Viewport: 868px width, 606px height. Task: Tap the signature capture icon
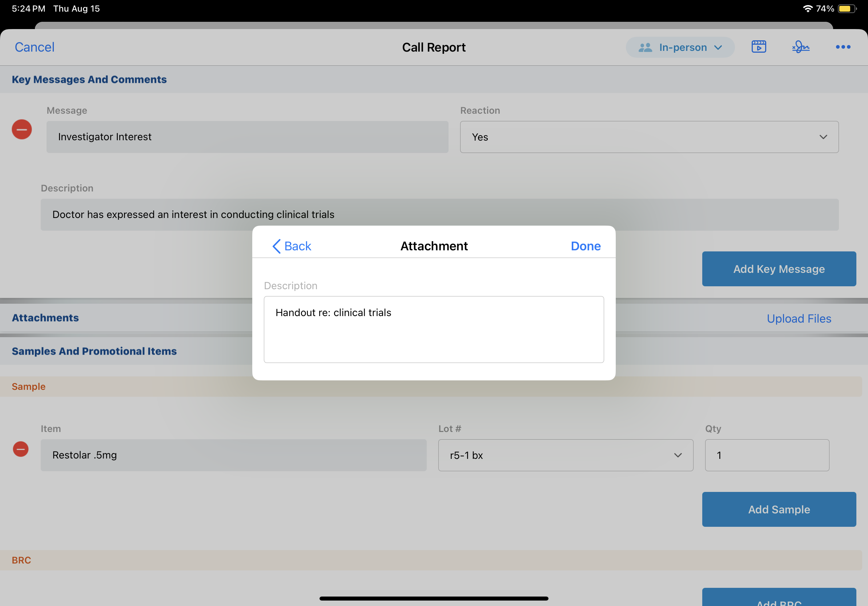point(800,47)
